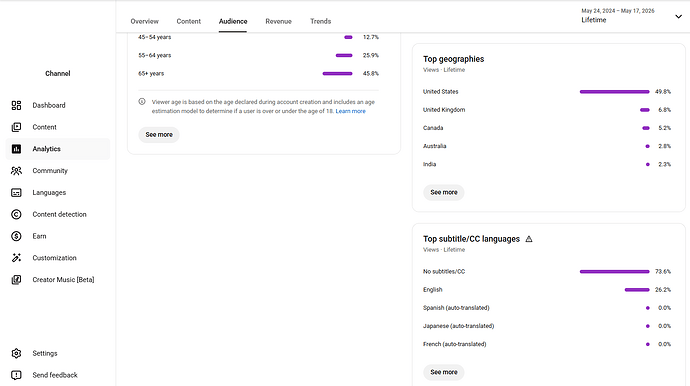Viewport: 690px width, 386px height.
Task: Open the Dashboard icon in sidebar
Action: tap(16, 105)
